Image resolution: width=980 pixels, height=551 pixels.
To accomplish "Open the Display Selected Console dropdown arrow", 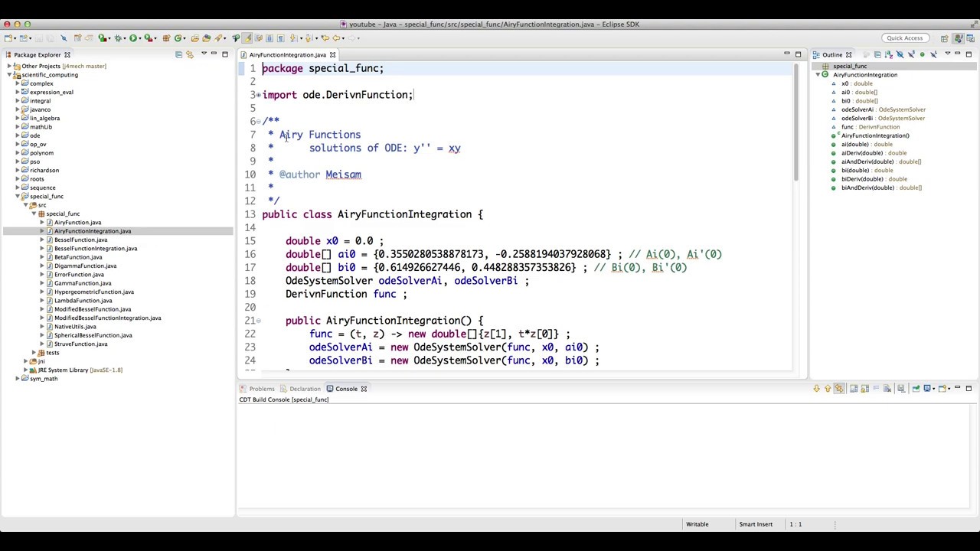I will pyautogui.click(x=934, y=389).
